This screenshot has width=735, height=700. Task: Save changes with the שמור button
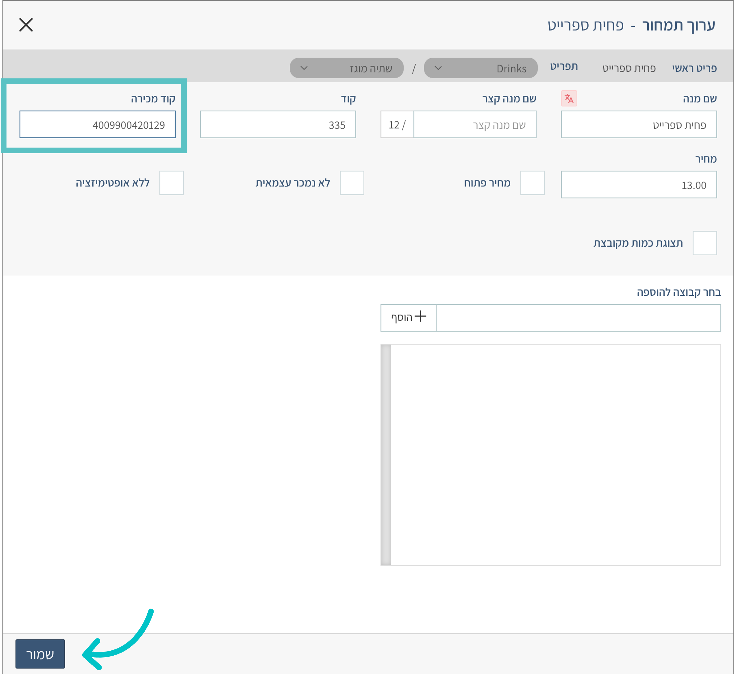click(40, 654)
